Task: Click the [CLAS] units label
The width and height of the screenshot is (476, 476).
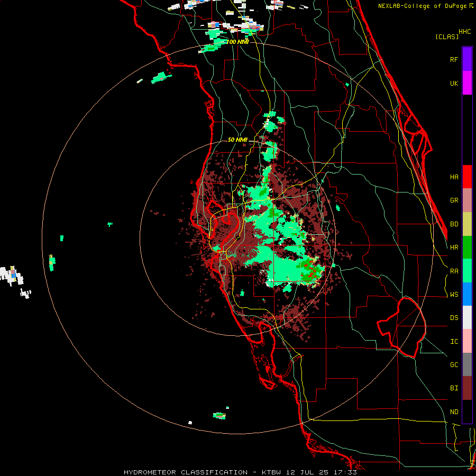Action: pyautogui.click(x=447, y=36)
